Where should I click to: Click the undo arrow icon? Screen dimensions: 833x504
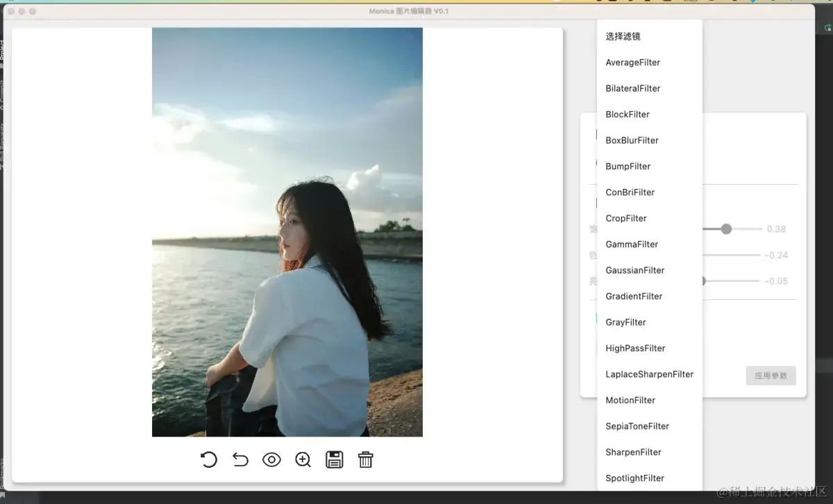(x=240, y=460)
